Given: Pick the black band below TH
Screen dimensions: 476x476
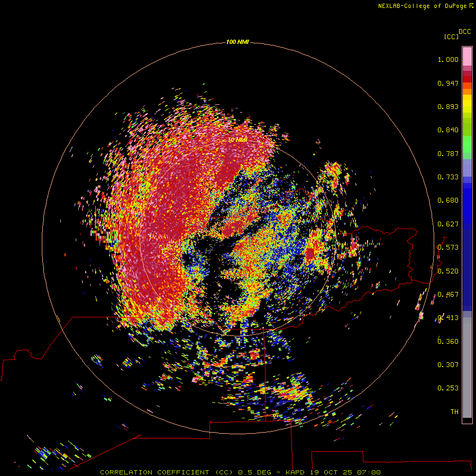Looking at the screenshot, I should pos(467,420).
